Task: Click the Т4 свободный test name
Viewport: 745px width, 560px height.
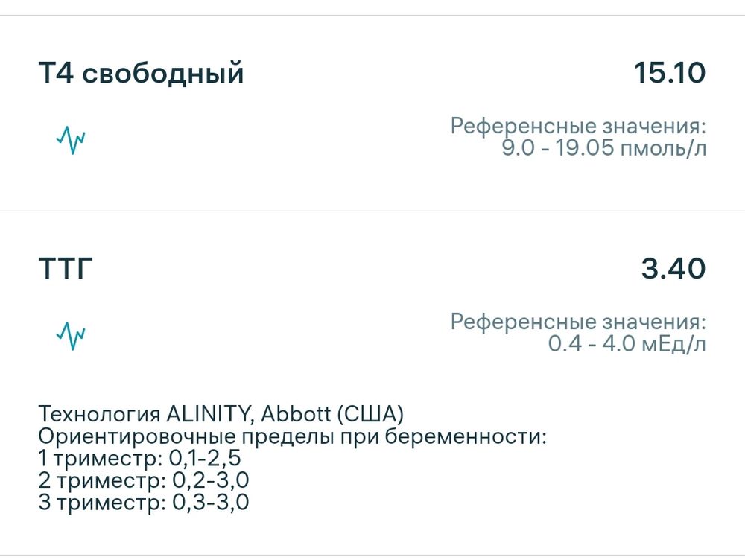Action: pyautogui.click(x=142, y=72)
